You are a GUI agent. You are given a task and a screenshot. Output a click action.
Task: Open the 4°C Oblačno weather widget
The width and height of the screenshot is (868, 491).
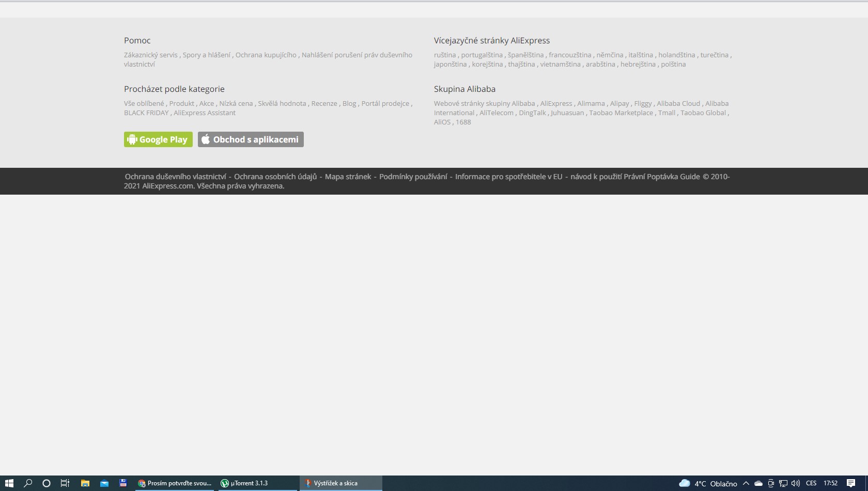pyautogui.click(x=708, y=483)
